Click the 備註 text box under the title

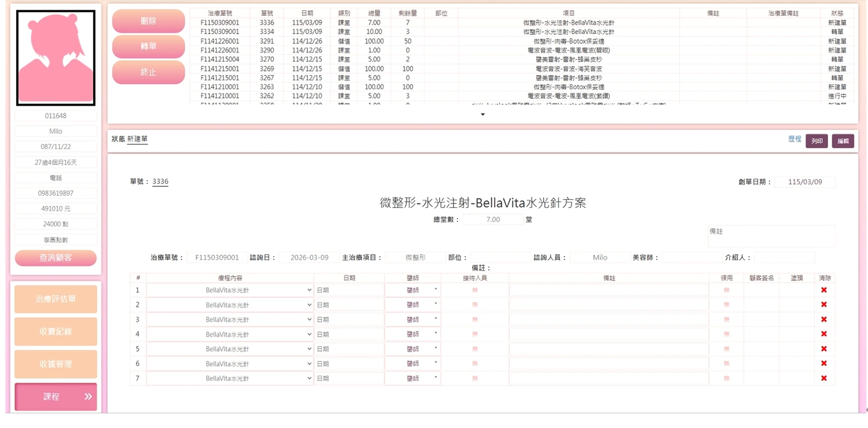(771, 237)
